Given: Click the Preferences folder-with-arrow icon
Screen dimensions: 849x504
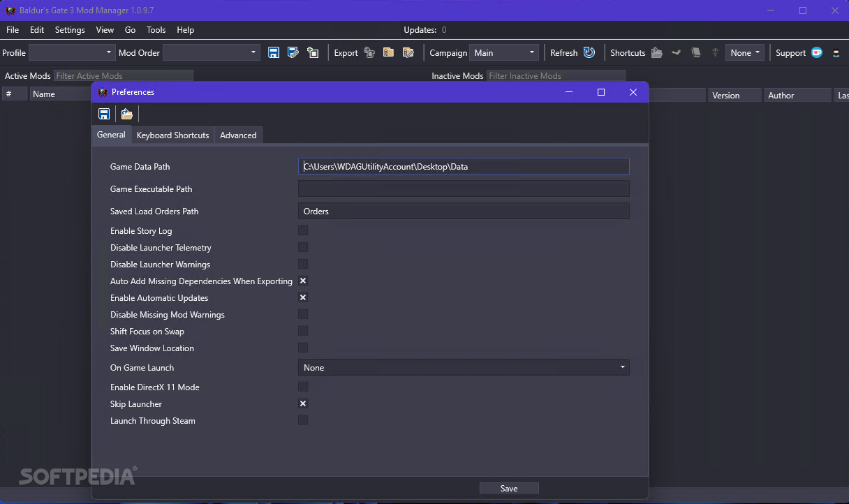Looking at the screenshot, I should pos(126,114).
